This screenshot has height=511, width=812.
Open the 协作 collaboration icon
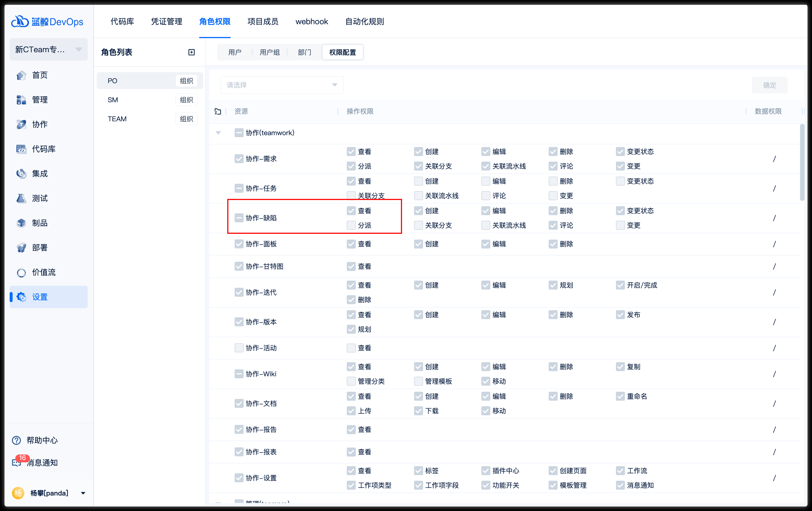pos(21,124)
